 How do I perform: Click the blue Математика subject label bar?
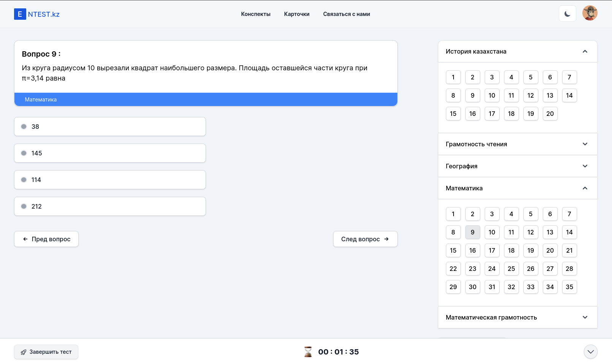(206, 100)
